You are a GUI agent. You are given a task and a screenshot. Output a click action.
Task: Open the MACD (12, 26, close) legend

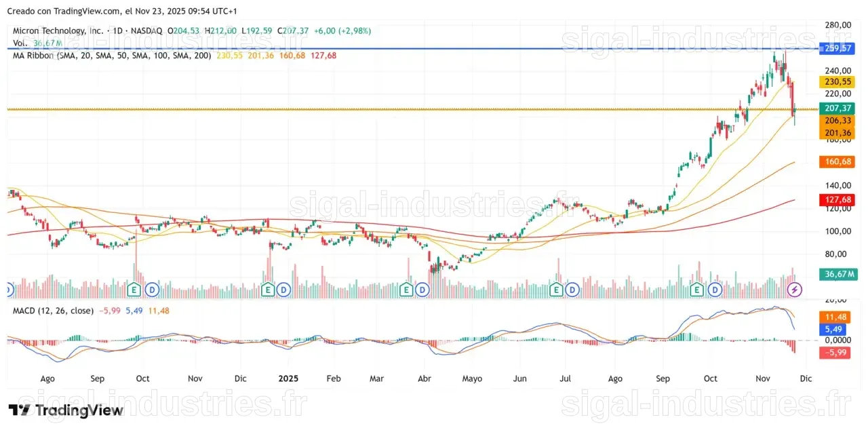(x=54, y=311)
